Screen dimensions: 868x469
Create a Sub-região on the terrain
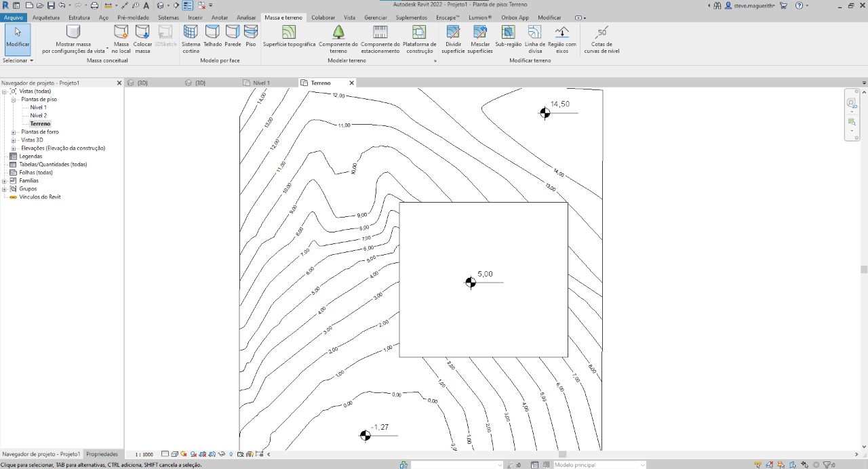point(508,37)
